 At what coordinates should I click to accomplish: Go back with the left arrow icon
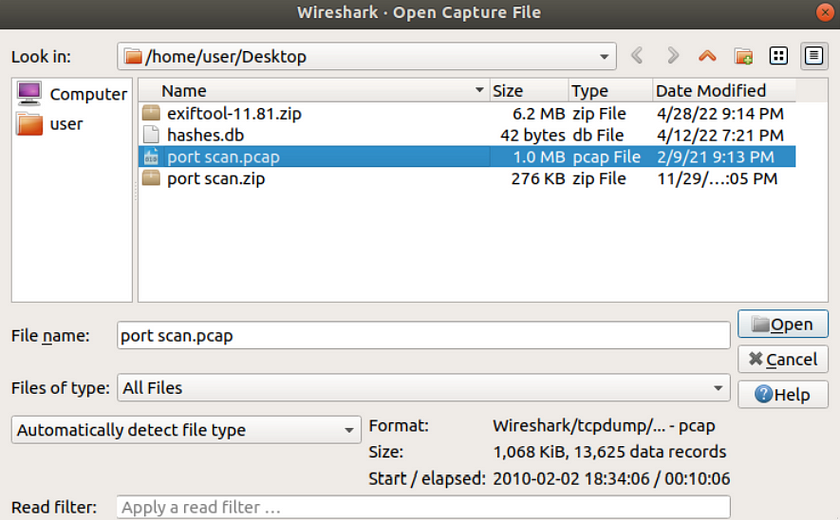coord(637,56)
